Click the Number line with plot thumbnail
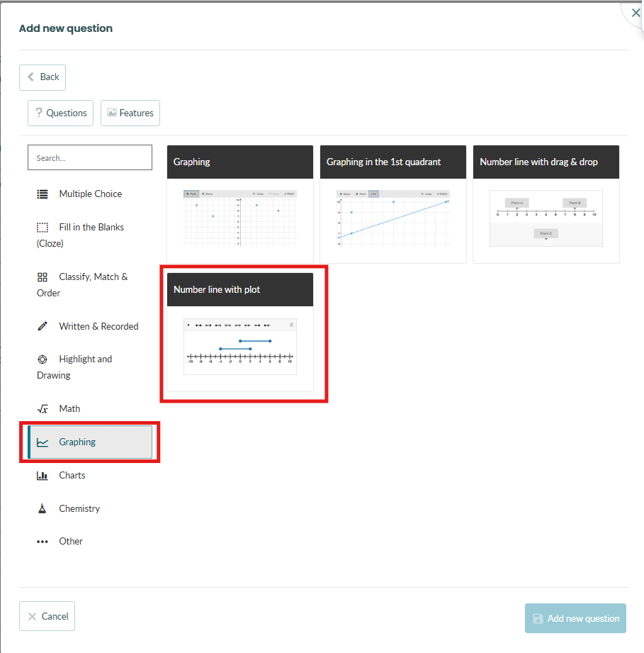 click(240, 347)
